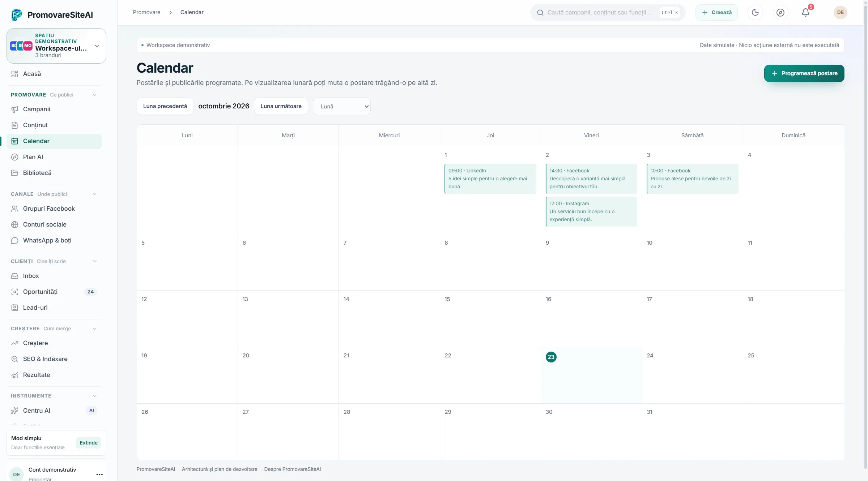Focus the search campaigns input field

point(599,13)
